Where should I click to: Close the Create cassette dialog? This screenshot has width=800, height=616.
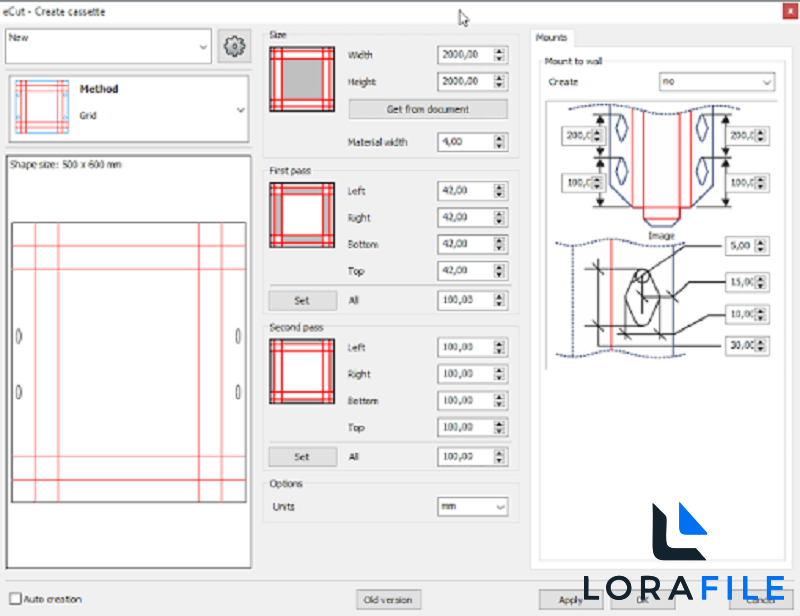791,11
